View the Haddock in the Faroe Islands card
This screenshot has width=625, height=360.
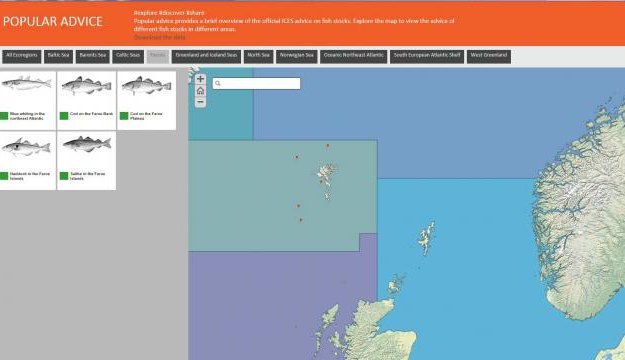point(28,161)
